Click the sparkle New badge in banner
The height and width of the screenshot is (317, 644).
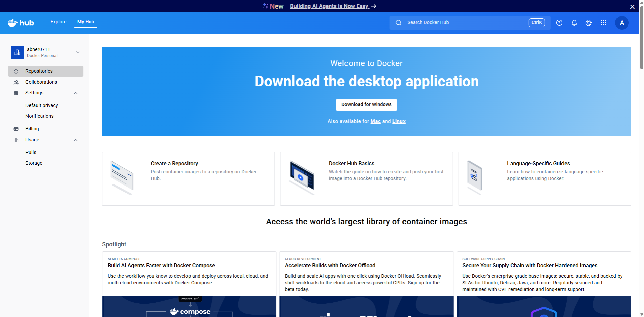(273, 6)
